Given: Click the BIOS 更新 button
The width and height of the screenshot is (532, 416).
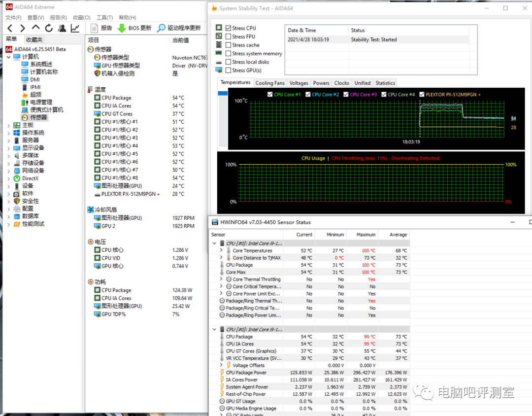Looking at the screenshot, I should (134, 28).
